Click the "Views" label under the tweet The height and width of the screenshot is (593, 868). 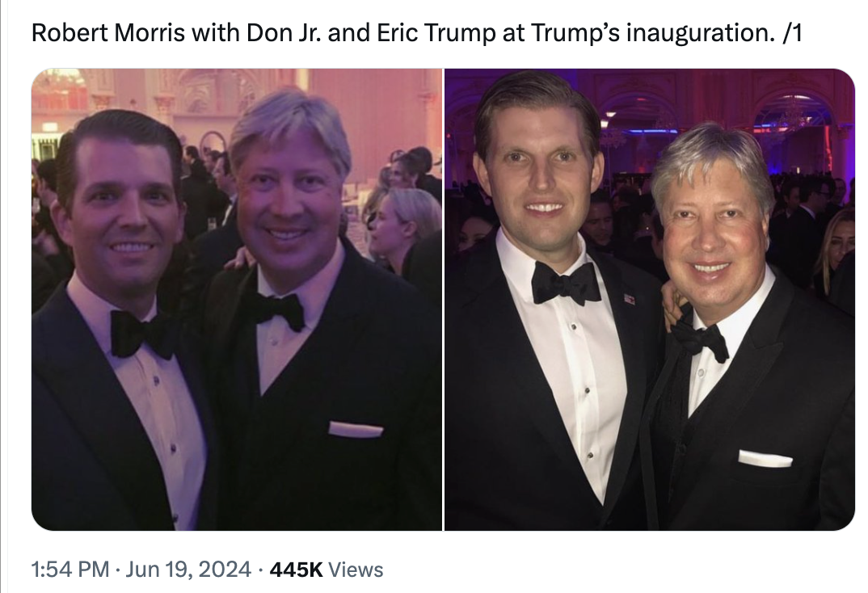click(356, 570)
